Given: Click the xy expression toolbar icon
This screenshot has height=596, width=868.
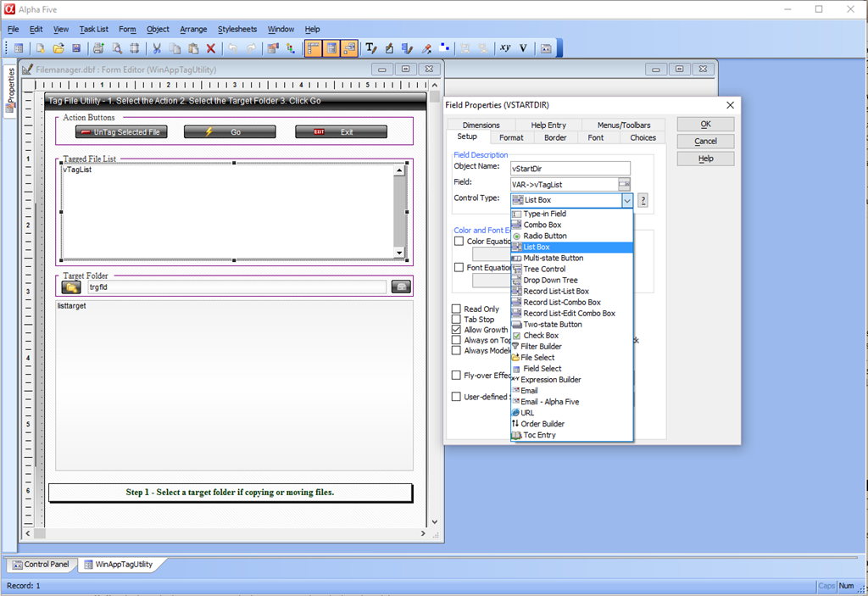Looking at the screenshot, I should (x=505, y=48).
